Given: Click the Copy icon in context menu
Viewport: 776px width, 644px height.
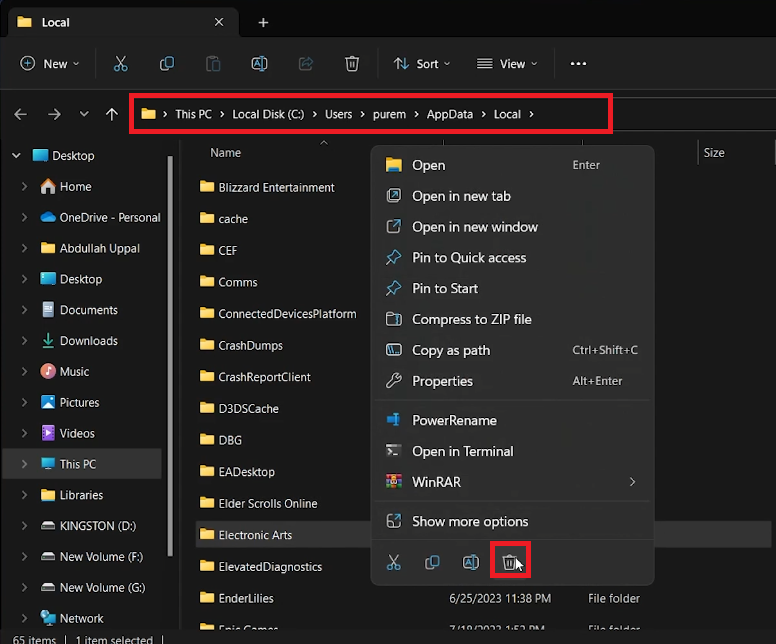Looking at the screenshot, I should (432, 563).
